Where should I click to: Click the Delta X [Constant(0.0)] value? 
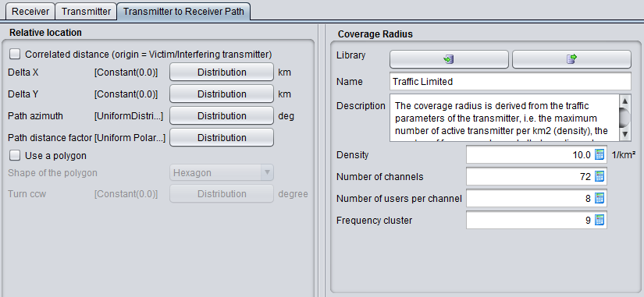point(126,72)
